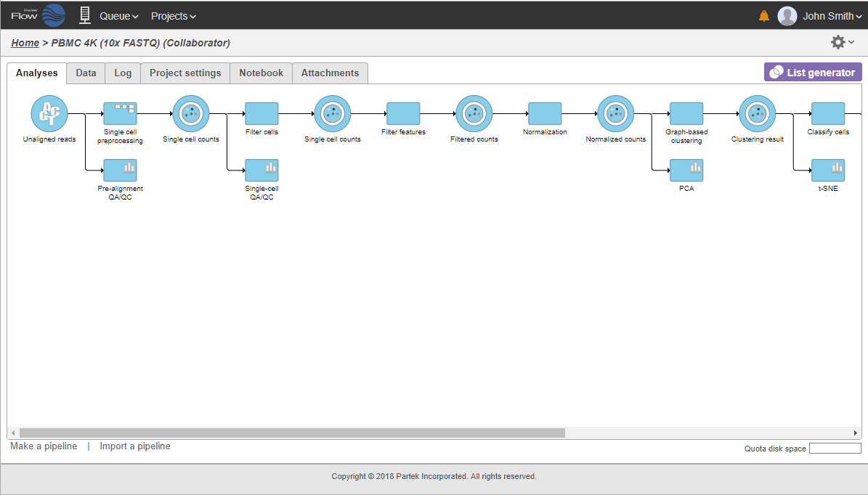The image size is (868, 495).
Task: Open the Projects dropdown menu
Action: [x=173, y=16]
